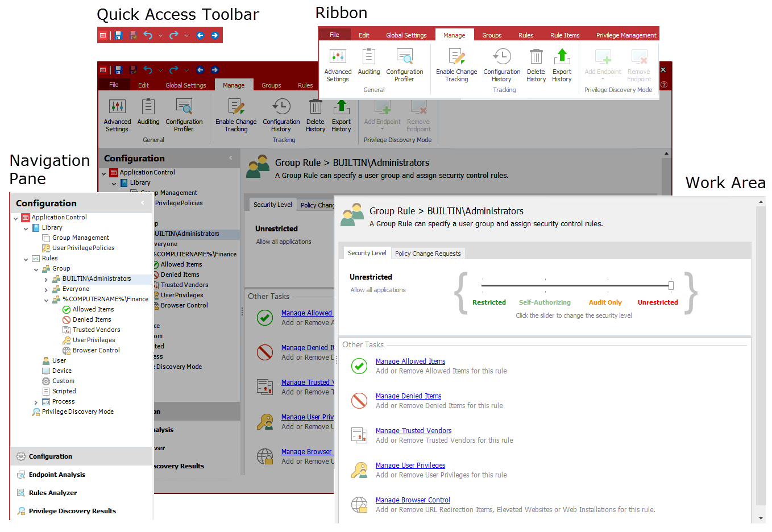Select Allowed Items in Navigation Pane callout tree

93,309
